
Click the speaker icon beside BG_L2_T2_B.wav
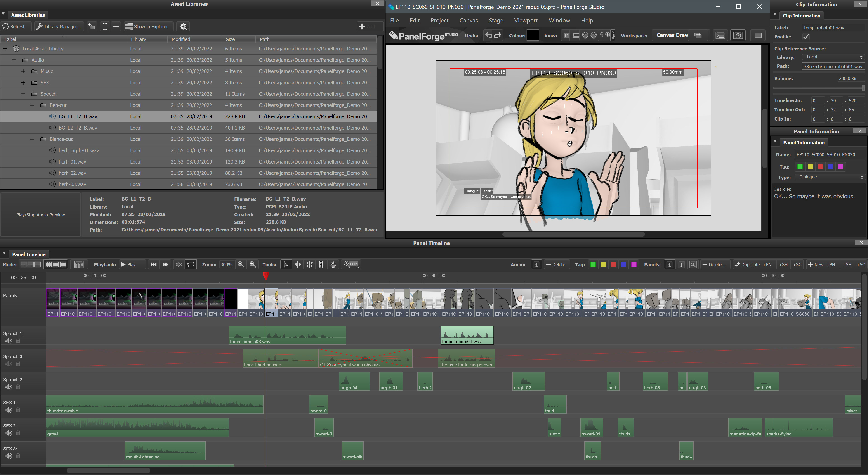click(x=52, y=128)
